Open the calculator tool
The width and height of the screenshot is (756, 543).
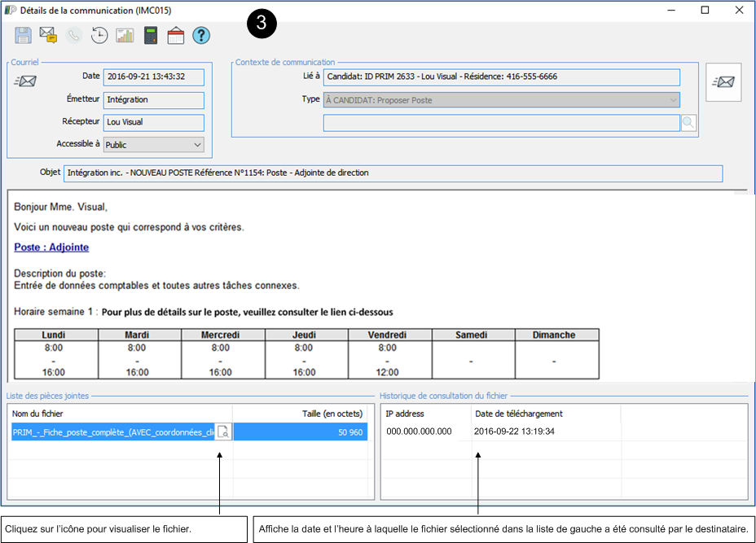point(151,35)
